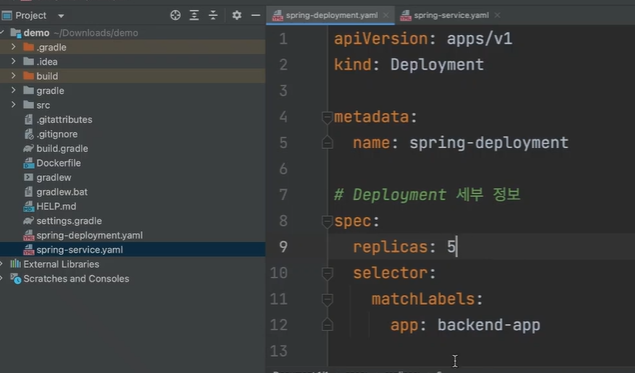
Task: Click text 'spring-deployment' on name line
Action: tap(489, 143)
